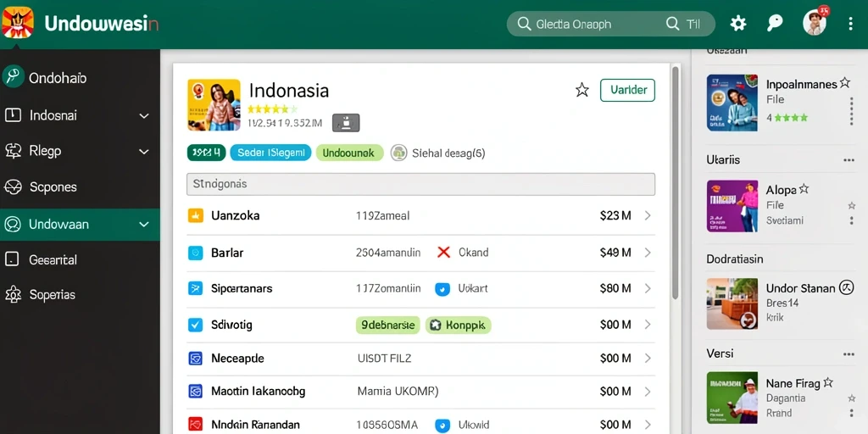Click the red X beside Okand

point(443,253)
